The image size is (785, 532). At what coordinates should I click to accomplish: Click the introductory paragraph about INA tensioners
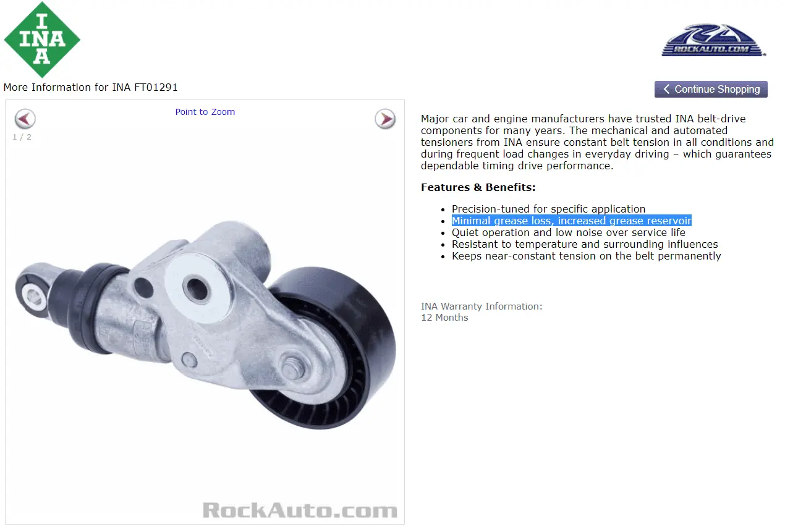pos(597,142)
